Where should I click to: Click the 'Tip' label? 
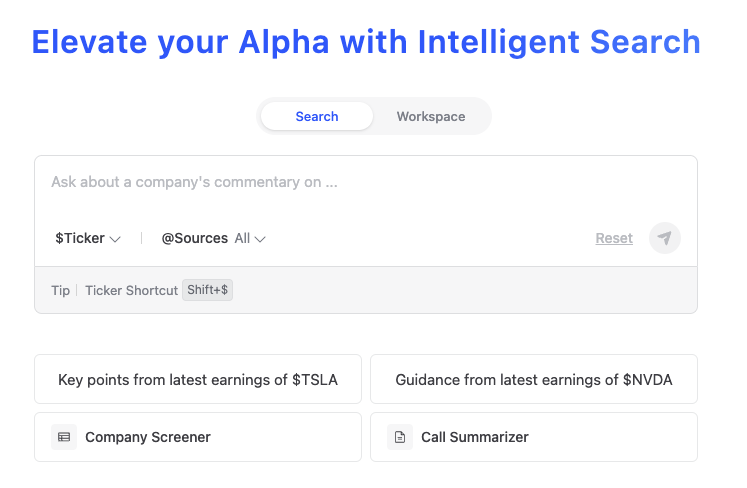(x=61, y=290)
